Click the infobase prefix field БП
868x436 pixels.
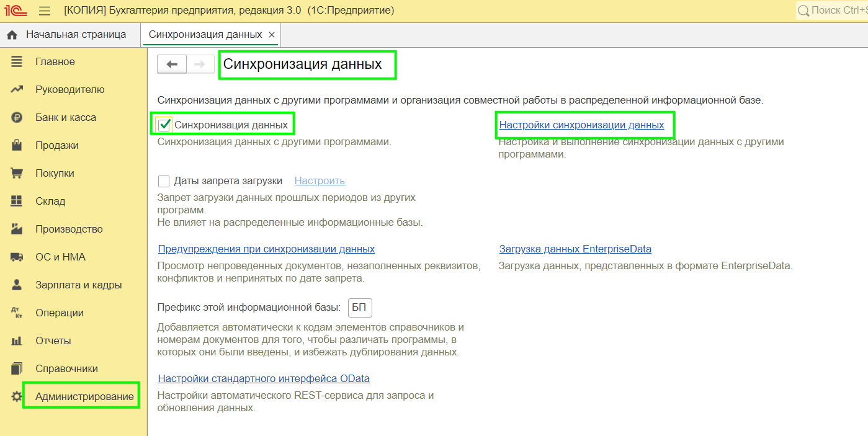pos(360,308)
